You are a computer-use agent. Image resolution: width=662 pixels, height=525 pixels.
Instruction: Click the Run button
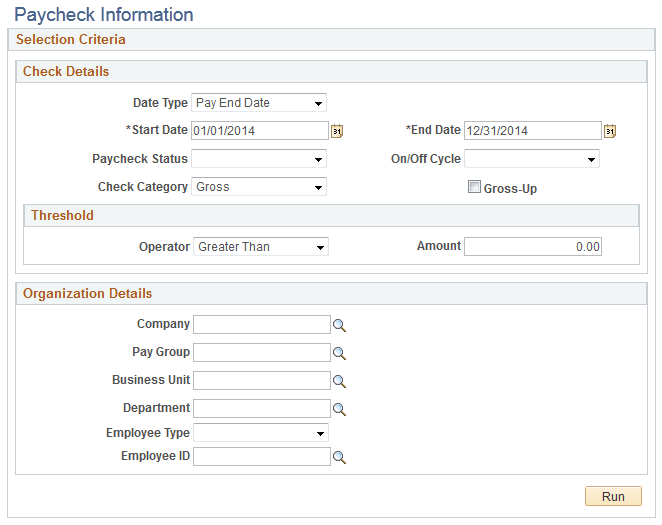point(613,496)
